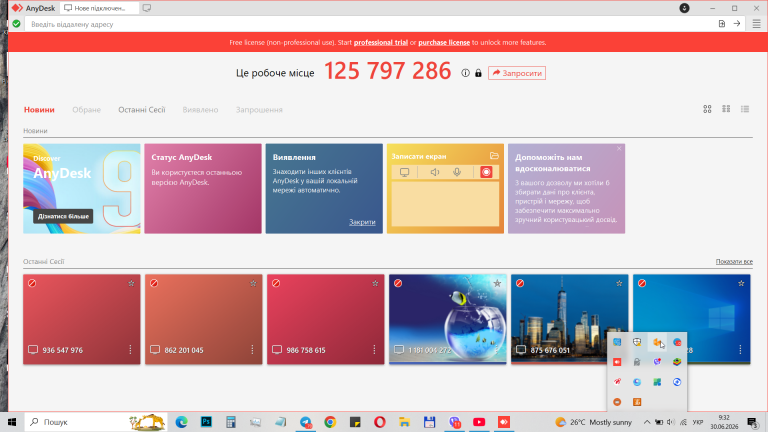Open BlueStacks icon in the tray popup
Image resolution: width=768 pixels, height=432 pixels.
(677, 362)
